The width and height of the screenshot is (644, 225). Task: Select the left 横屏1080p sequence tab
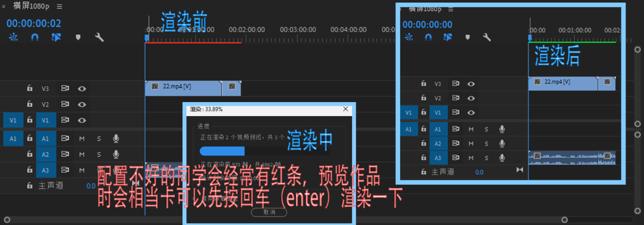click(x=30, y=6)
